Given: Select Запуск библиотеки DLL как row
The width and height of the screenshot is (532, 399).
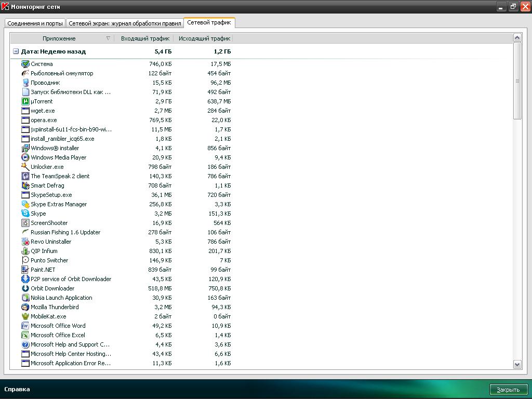Looking at the screenshot, I should (x=126, y=92).
